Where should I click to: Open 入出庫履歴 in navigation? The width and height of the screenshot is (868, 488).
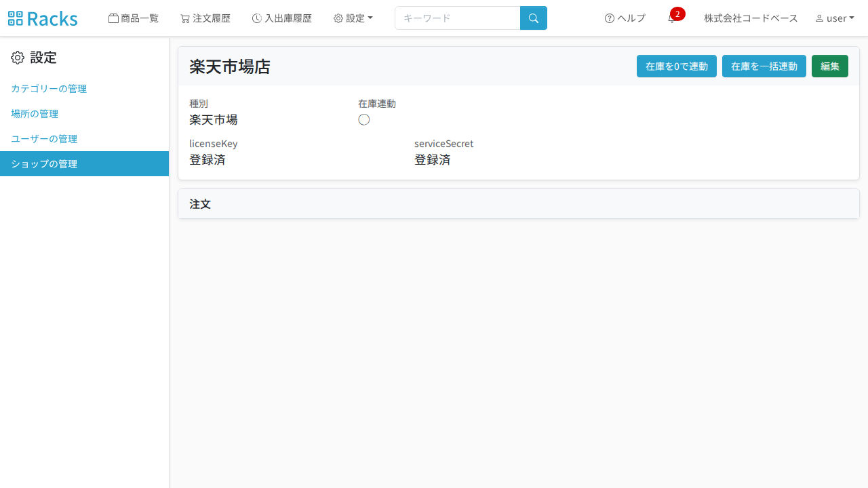pyautogui.click(x=281, y=18)
